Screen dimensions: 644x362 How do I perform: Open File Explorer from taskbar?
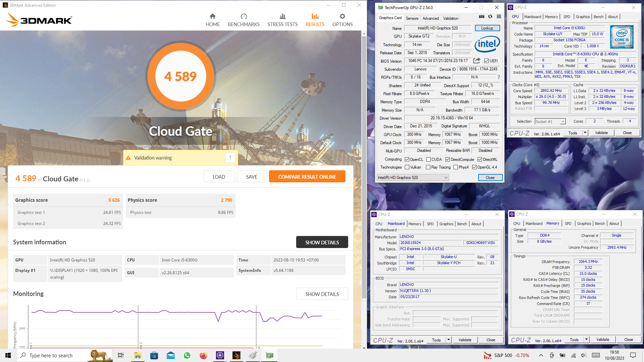(x=138, y=355)
